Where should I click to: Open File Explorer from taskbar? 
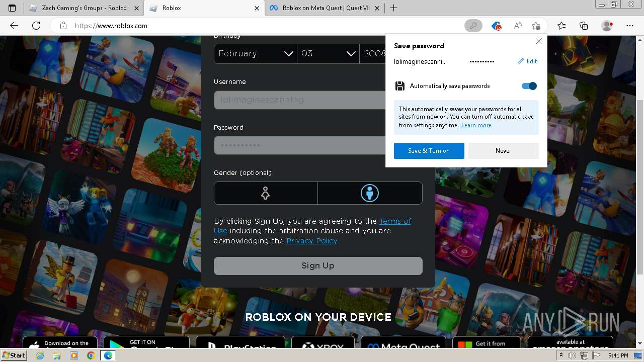[x=57, y=355]
